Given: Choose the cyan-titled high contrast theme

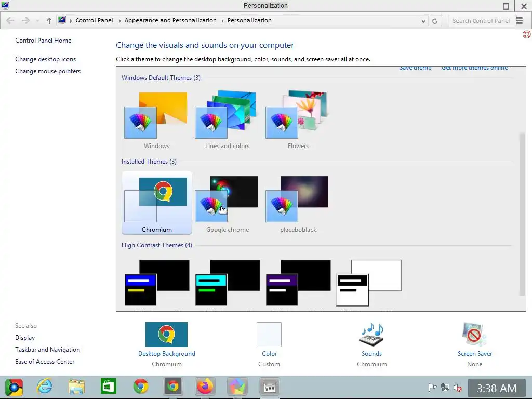Looking at the screenshot, I should point(228,283).
